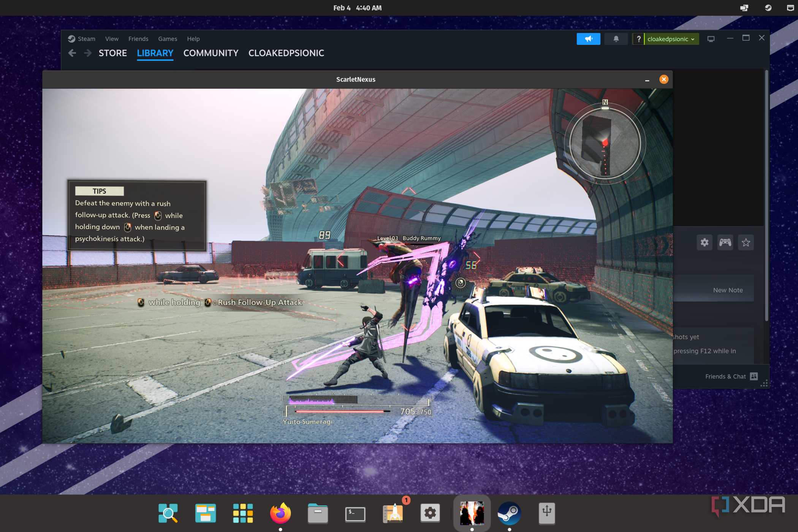Click the back navigation arrow in Steam
Viewport: 798px width, 532px height.
(x=72, y=53)
